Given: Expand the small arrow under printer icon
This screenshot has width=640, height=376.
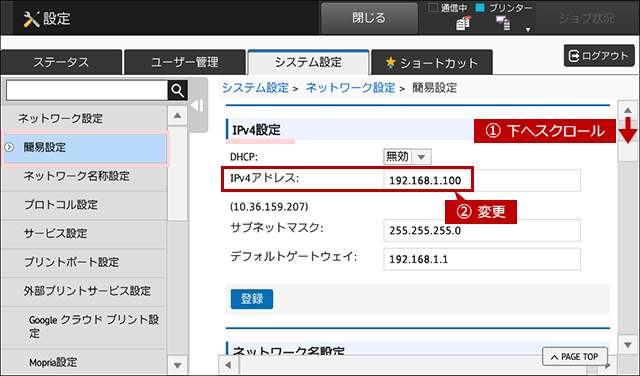Looking at the screenshot, I should click(x=528, y=30).
